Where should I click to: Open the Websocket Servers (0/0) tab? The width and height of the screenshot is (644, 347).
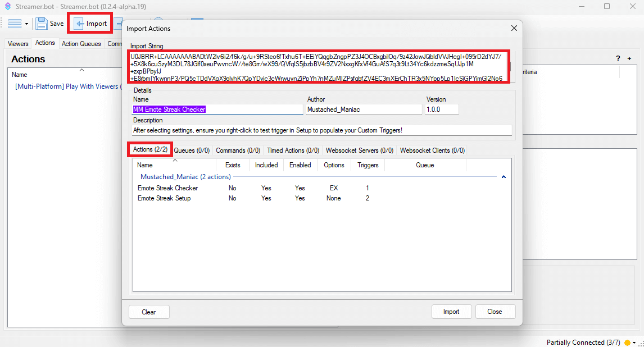[360, 150]
